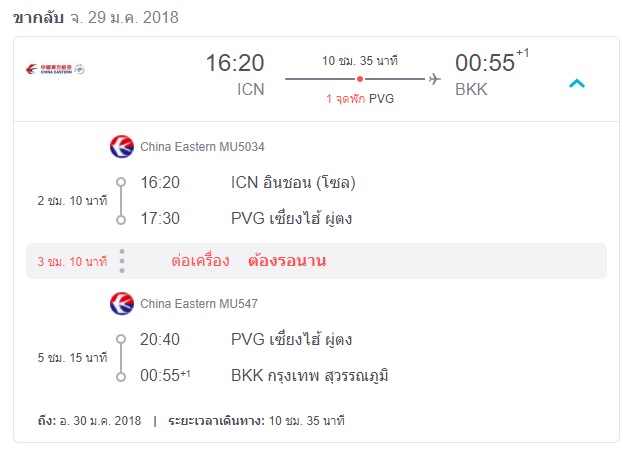The height and width of the screenshot is (451, 641).
Task: Collapse flight details with the blue chevron
Action: [x=577, y=84]
